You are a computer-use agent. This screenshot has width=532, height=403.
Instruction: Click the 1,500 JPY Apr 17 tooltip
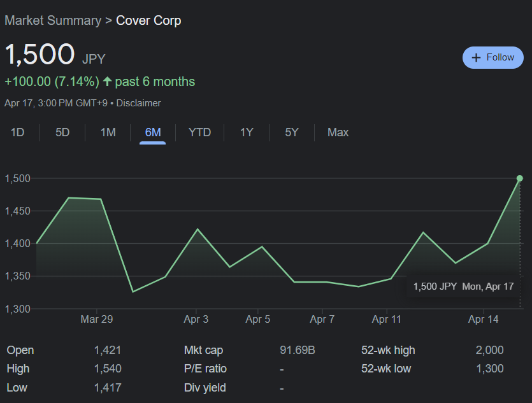(463, 286)
